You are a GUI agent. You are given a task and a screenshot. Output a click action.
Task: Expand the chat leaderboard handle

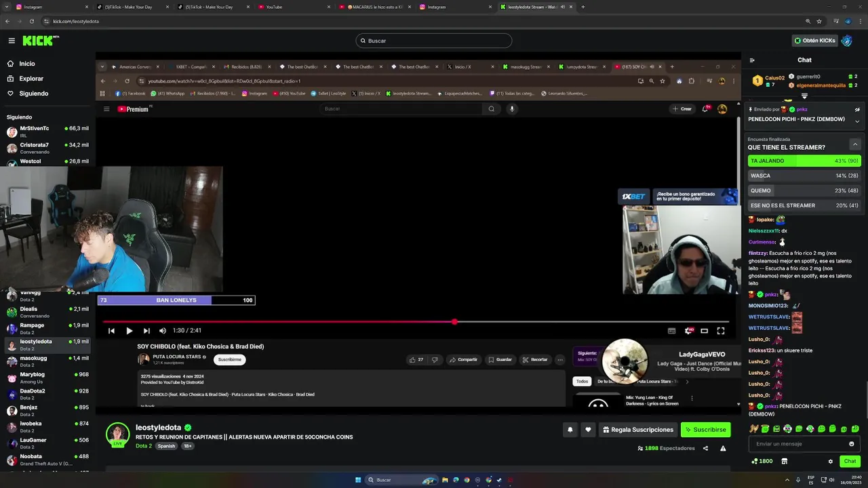(804, 96)
